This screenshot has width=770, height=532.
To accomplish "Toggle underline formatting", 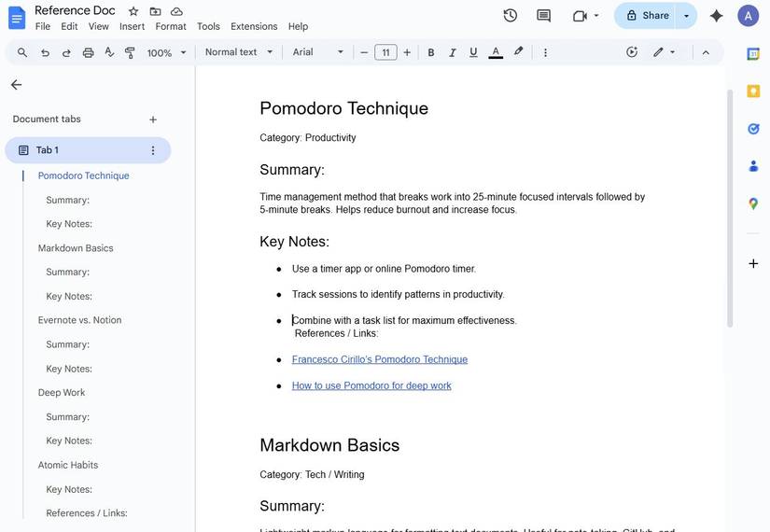I will (473, 52).
